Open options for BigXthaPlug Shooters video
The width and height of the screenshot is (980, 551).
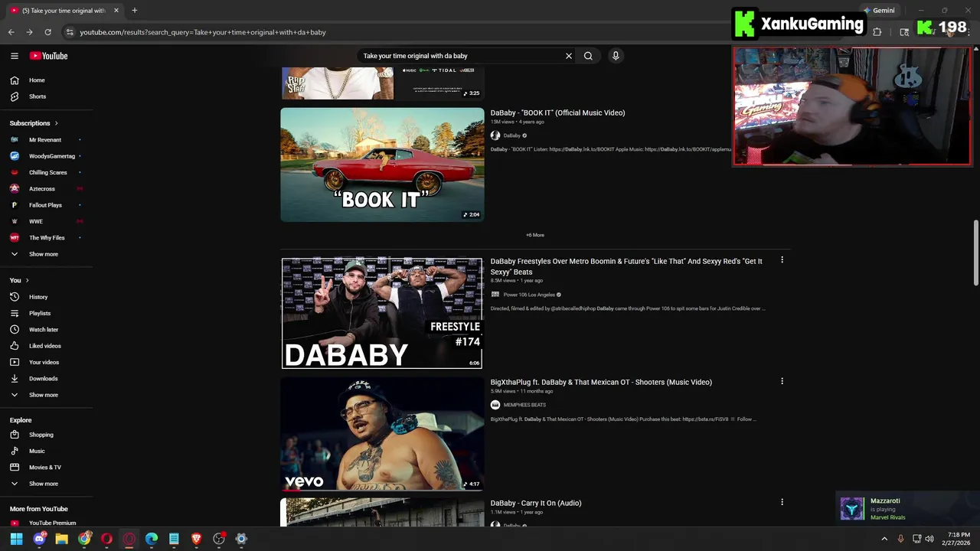click(782, 381)
